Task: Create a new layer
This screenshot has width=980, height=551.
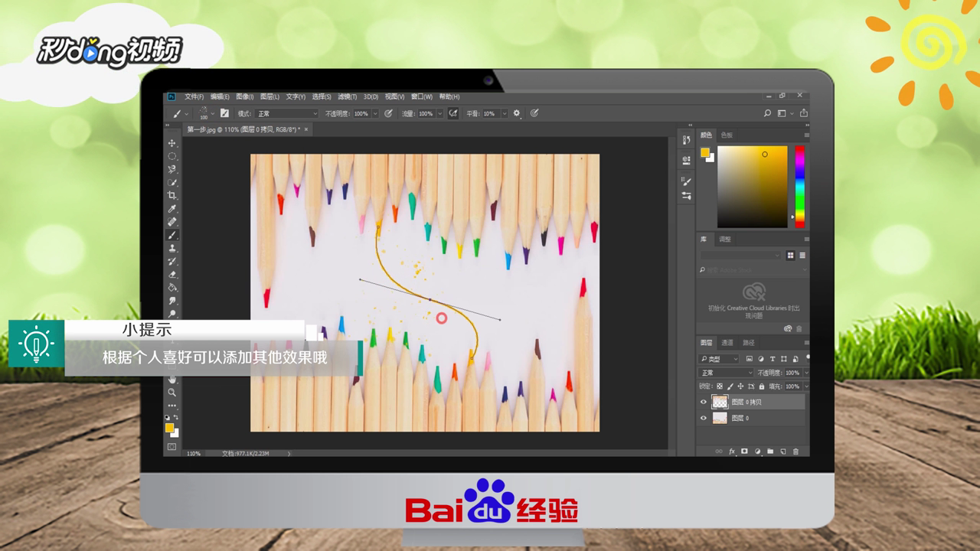Action: tap(782, 452)
